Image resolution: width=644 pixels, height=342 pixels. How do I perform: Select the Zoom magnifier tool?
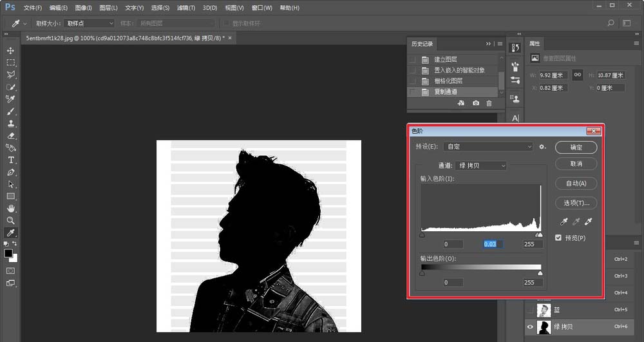click(x=11, y=220)
